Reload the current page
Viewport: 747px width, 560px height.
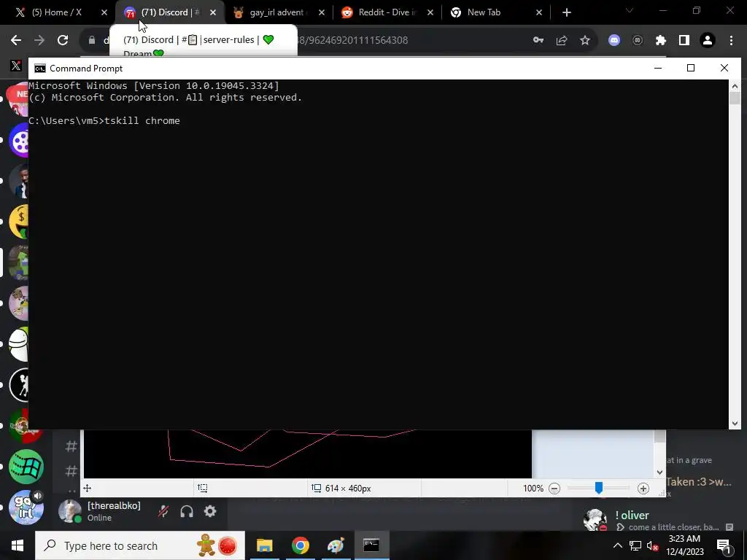(63, 40)
